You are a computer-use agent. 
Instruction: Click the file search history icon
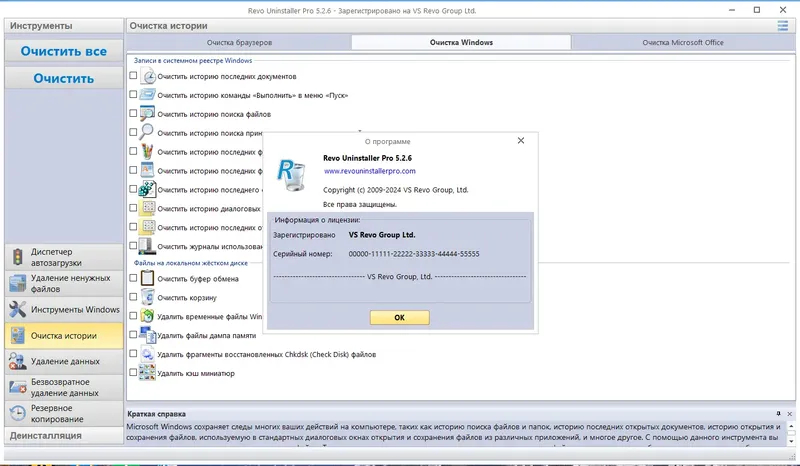click(147, 114)
